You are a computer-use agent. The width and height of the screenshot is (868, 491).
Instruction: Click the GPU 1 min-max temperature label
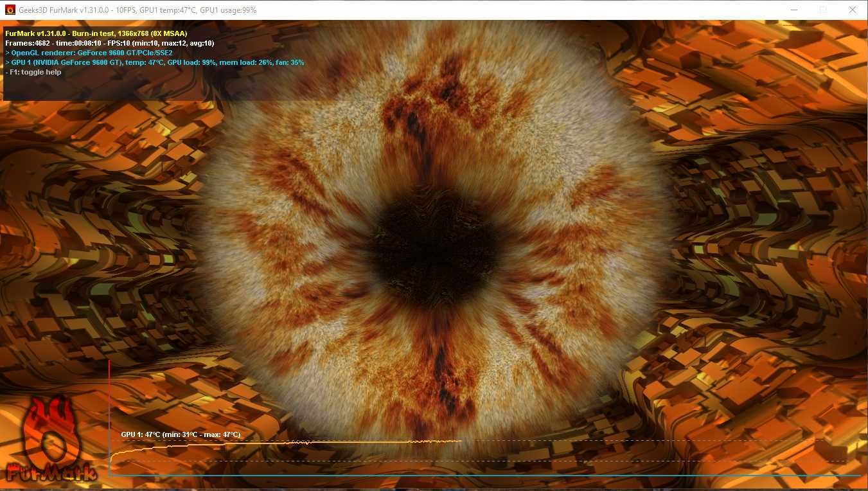pos(181,434)
